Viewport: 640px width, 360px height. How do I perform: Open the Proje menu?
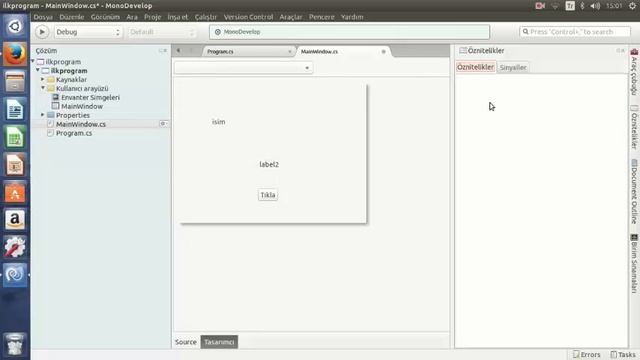point(152,17)
